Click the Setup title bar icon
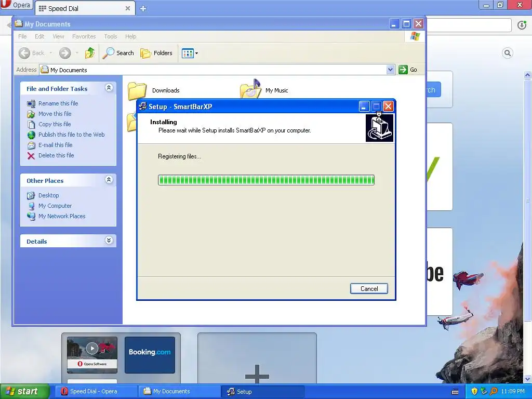The image size is (532, 399). coord(143,107)
